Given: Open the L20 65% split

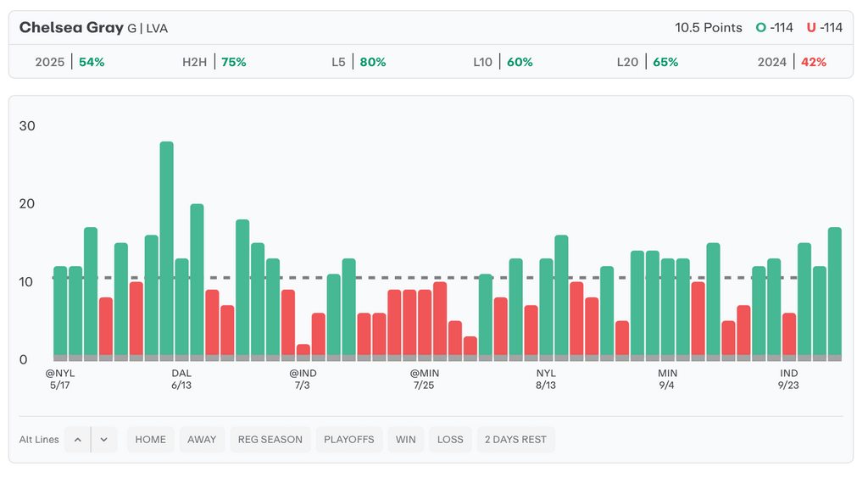Looking at the screenshot, I should (647, 62).
